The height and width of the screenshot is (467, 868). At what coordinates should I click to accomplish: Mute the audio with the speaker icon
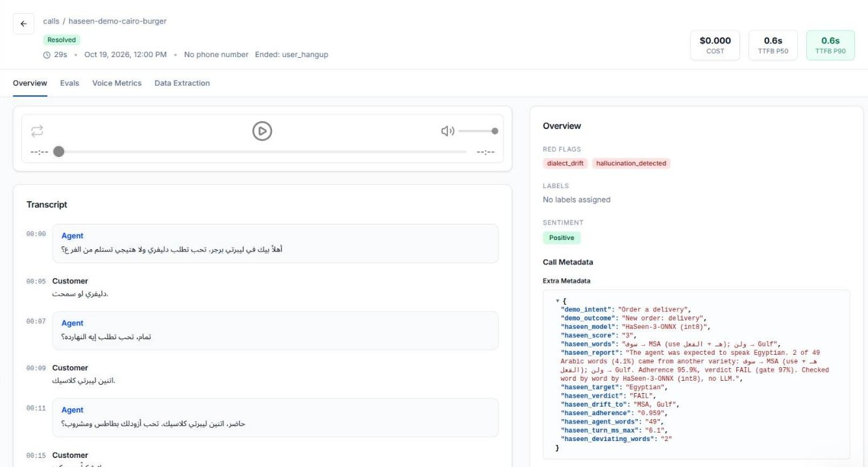447,131
